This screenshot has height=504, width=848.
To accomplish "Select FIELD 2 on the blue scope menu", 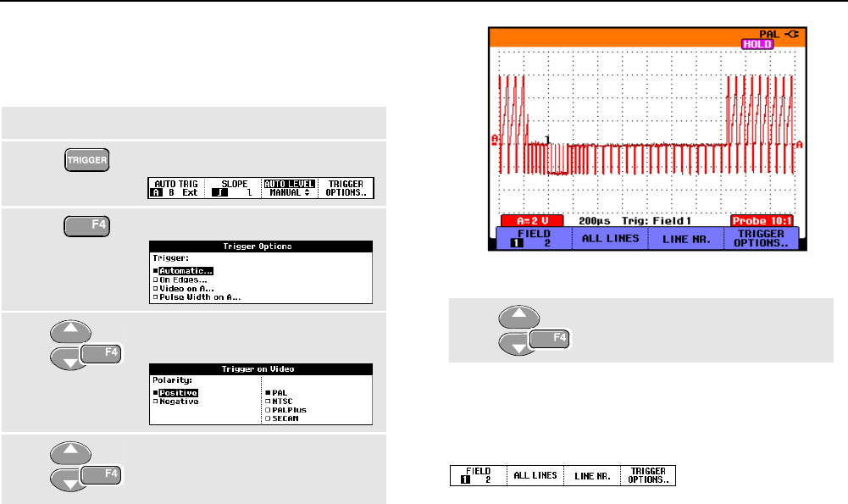I will 547,243.
